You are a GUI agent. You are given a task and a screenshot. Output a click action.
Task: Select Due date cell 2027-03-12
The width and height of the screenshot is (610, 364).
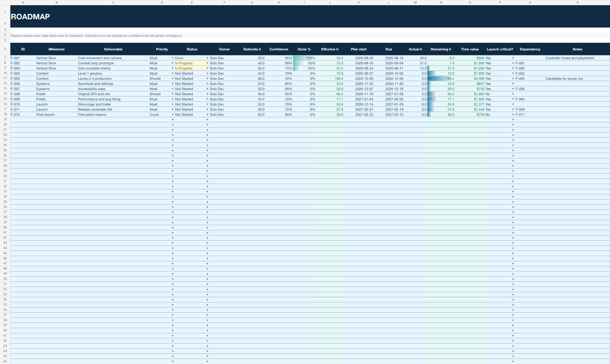(x=389, y=115)
